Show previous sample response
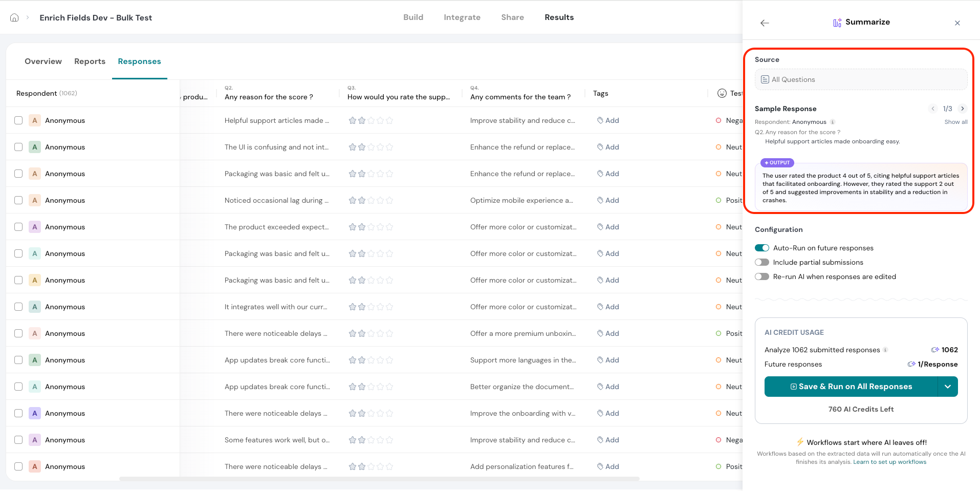 click(933, 109)
